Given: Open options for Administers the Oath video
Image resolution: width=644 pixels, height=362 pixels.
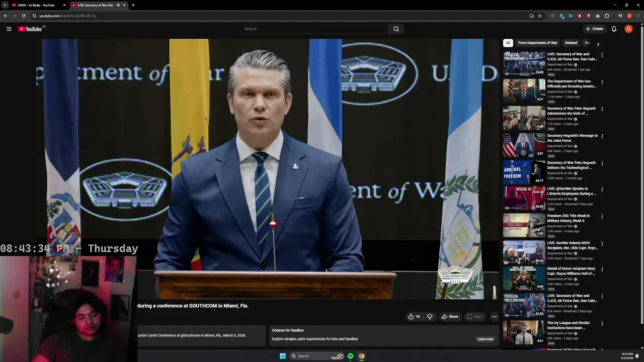Looking at the screenshot, I should [x=602, y=109].
